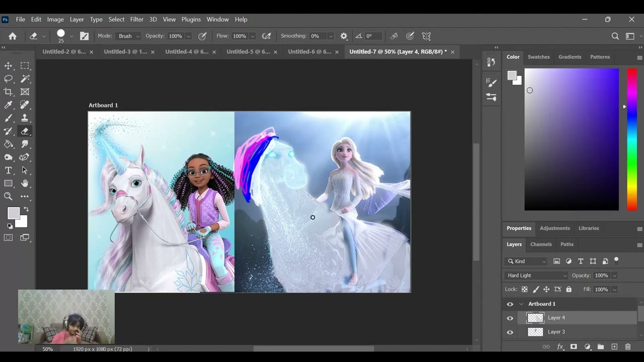Viewport: 644px width, 362px height.
Task: Hide the Layer 4 layer
Action: coord(510,318)
